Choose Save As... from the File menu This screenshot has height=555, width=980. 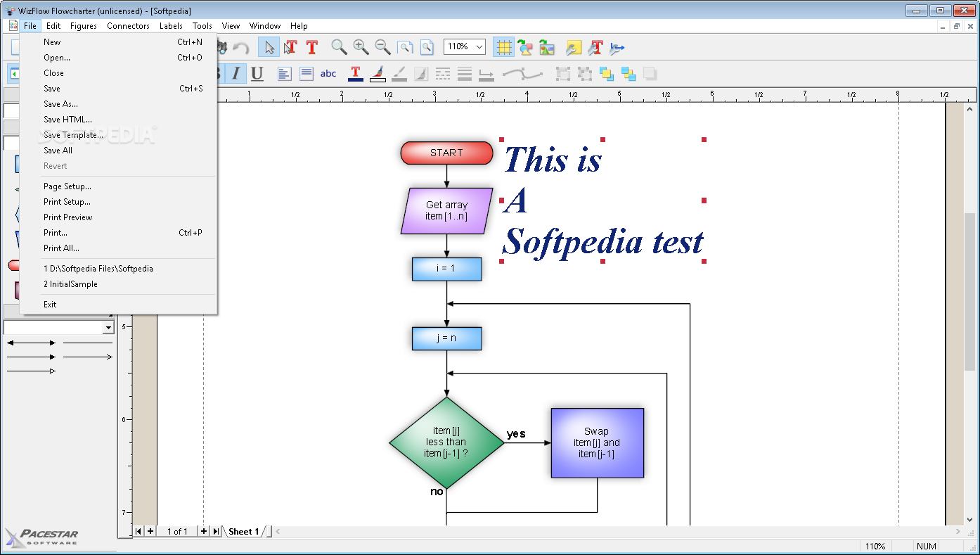[118, 104]
